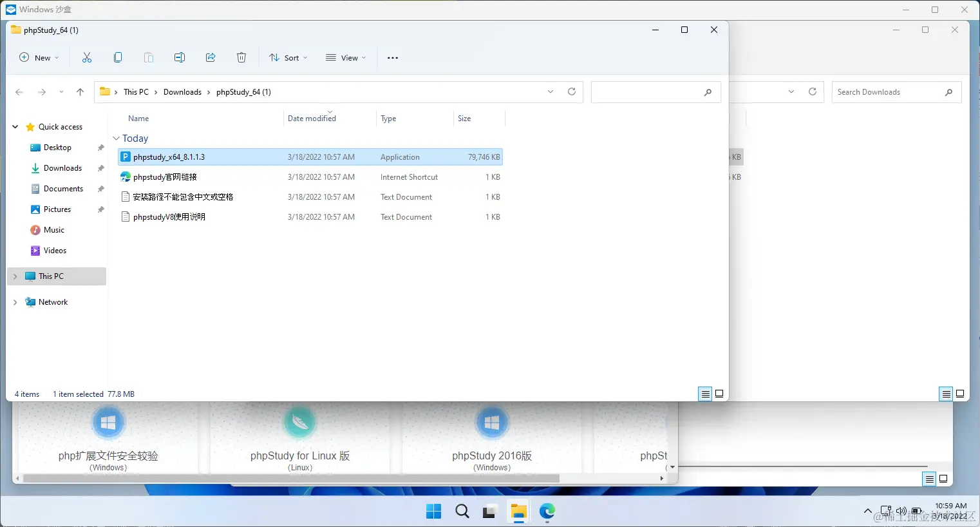The width and height of the screenshot is (980, 527).
Task: Go back with the left arrow
Action: coord(19,92)
